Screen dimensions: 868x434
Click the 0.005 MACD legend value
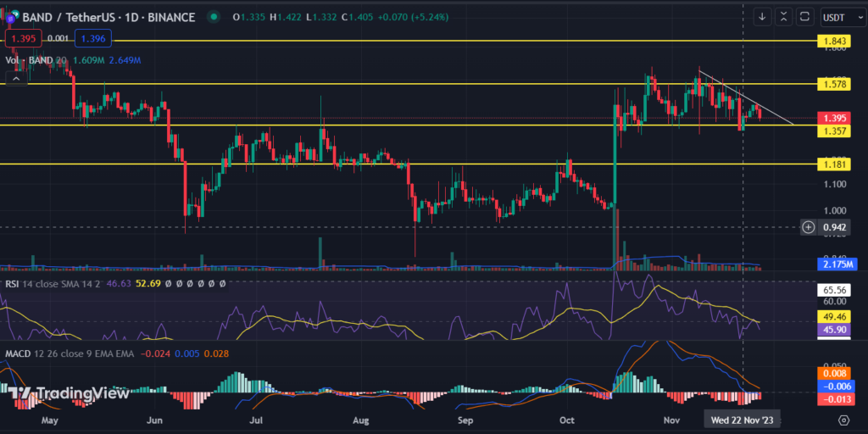tap(186, 353)
